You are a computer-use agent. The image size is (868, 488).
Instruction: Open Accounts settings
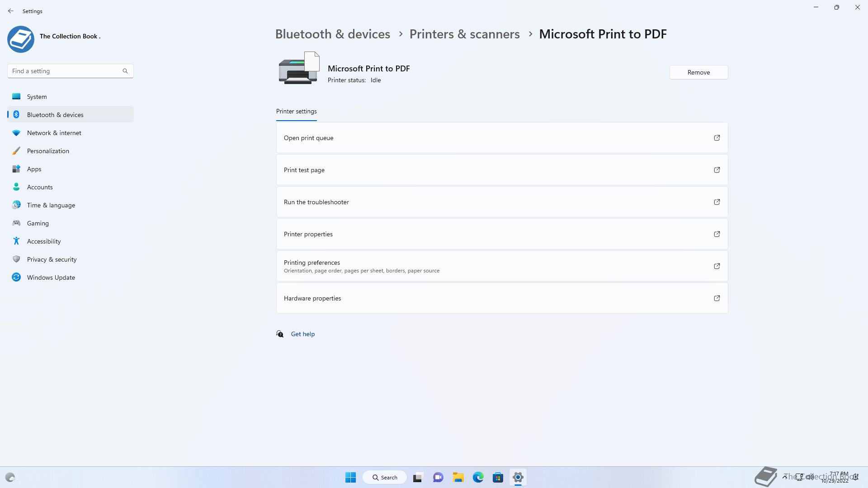pyautogui.click(x=71, y=187)
